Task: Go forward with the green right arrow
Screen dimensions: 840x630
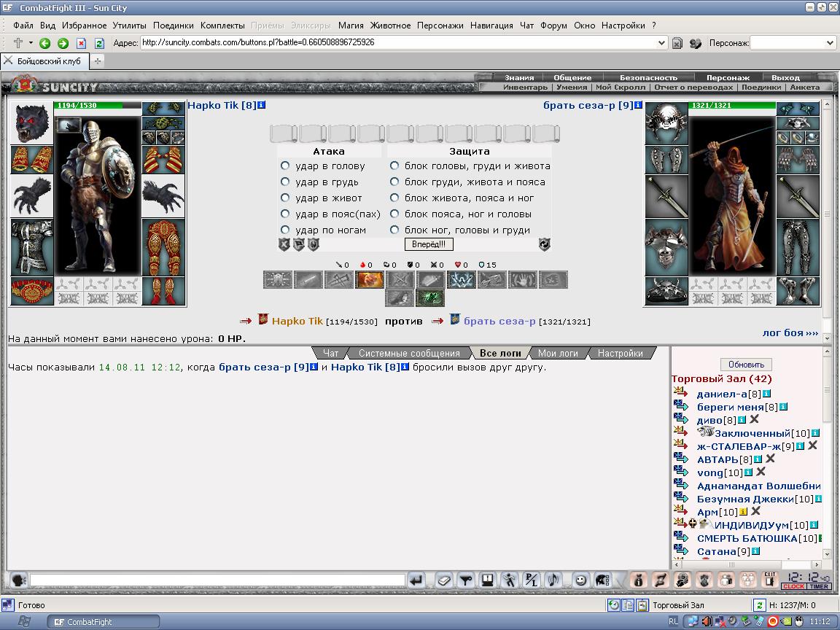Action: click(x=63, y=44)
